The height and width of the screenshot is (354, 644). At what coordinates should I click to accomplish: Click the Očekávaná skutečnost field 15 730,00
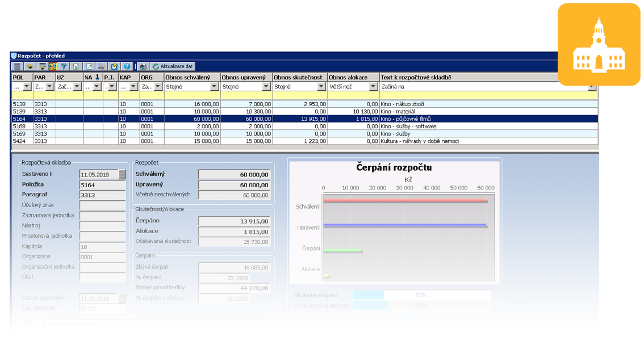[234, 242]
